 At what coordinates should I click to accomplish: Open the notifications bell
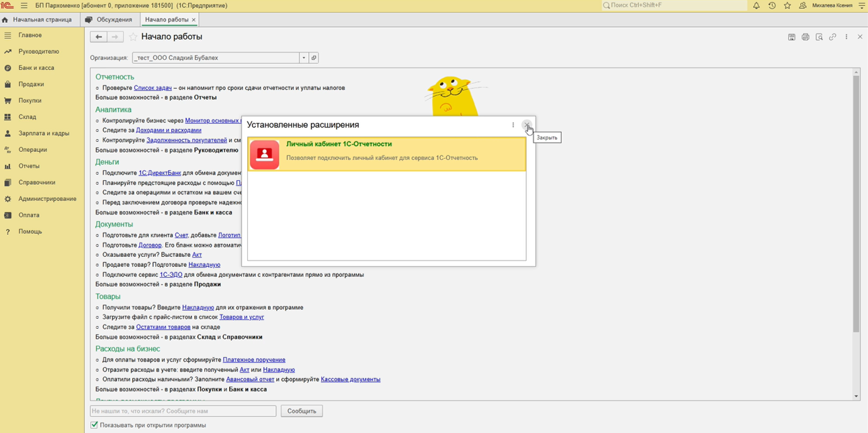coord(756,5)
